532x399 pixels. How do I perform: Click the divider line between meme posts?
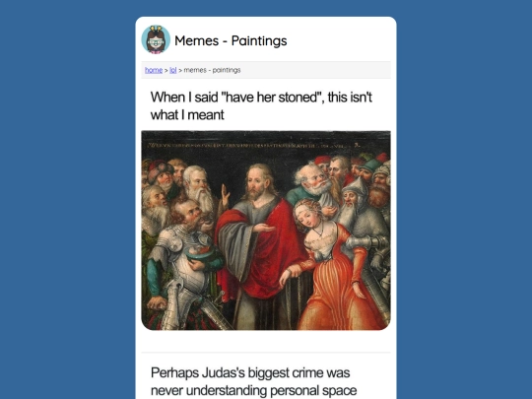266,353
